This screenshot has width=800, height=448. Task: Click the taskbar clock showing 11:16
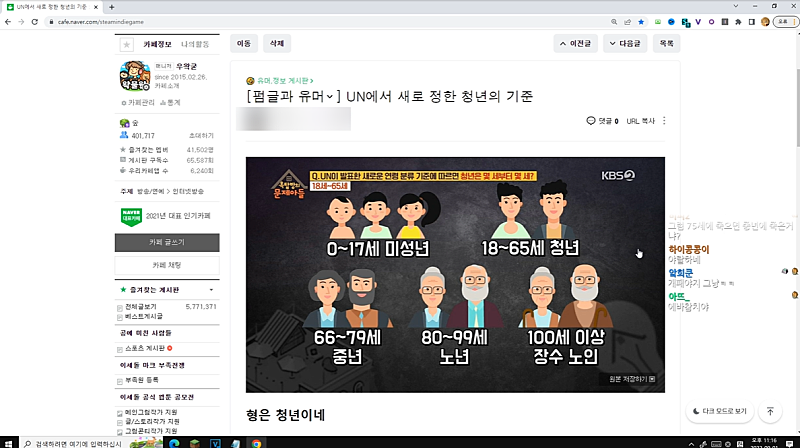point(764,443)
